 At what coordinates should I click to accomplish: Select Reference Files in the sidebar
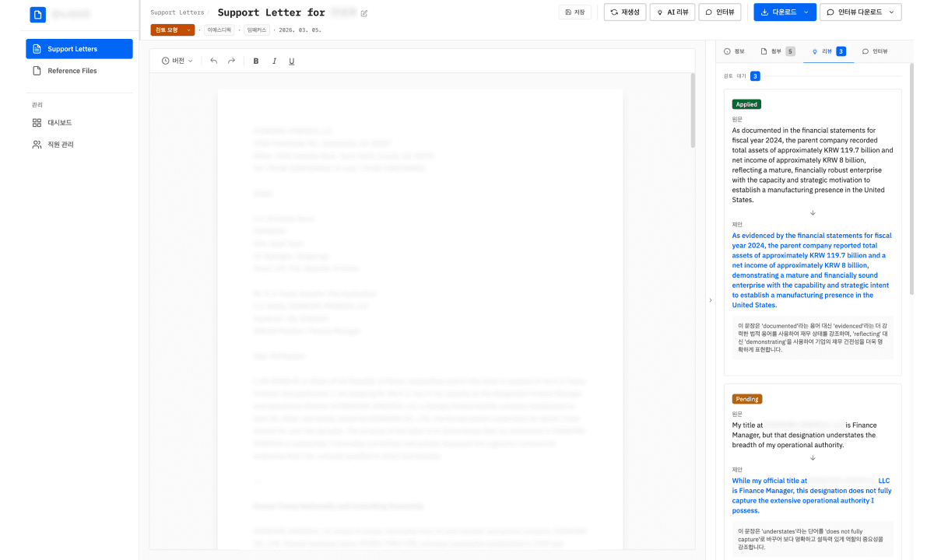click(x=72, y=71)
